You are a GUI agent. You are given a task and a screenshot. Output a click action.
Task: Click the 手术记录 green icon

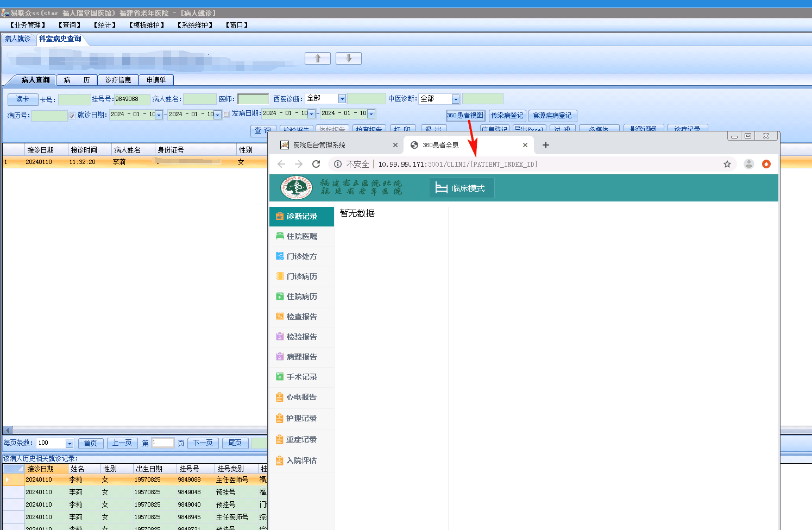[280, 377]
